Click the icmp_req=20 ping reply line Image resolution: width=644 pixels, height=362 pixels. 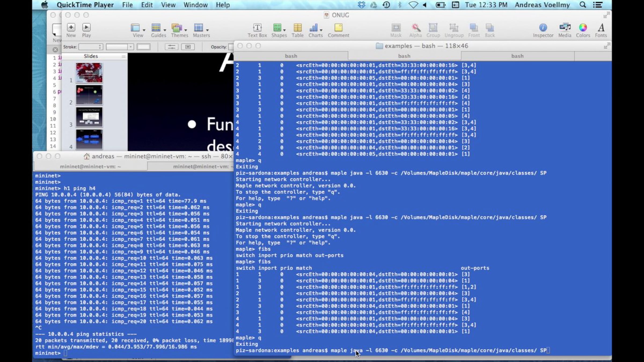124,321
